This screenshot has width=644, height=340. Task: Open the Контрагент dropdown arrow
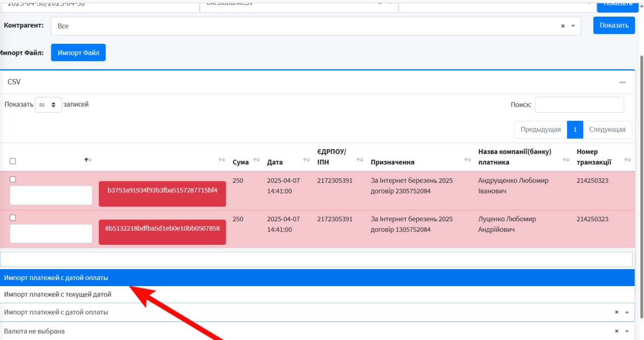click(573, 26)
